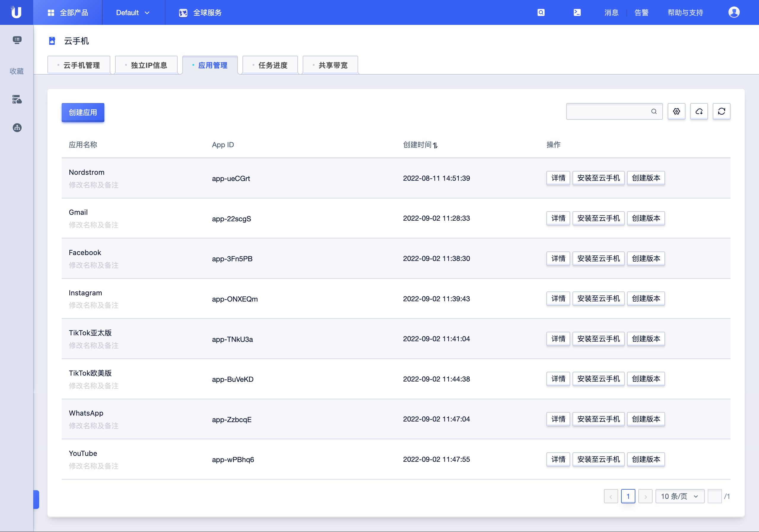Screen dimensions: 759x532
Task: Go to previous page arrow
Action: (x=611, y=496)
